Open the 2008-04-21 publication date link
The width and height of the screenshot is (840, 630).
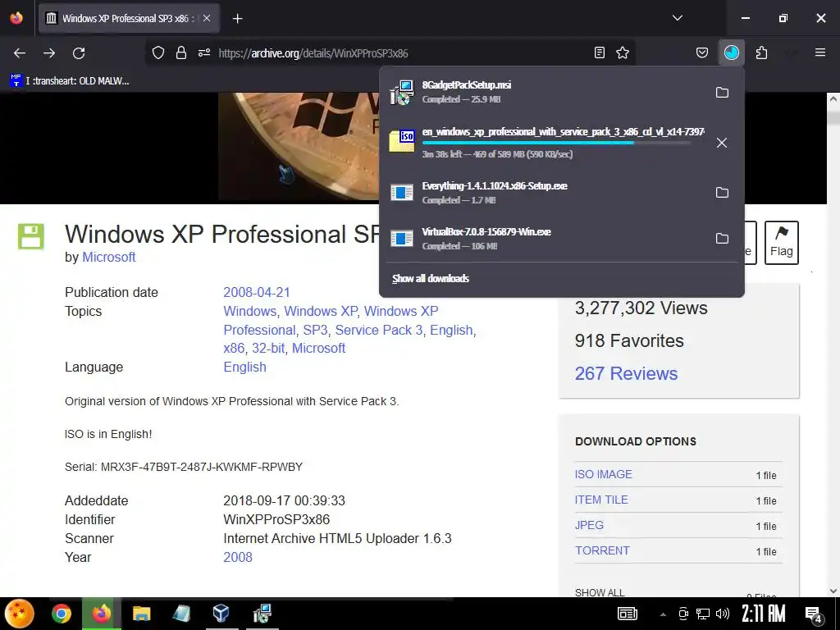coord(257,293)
